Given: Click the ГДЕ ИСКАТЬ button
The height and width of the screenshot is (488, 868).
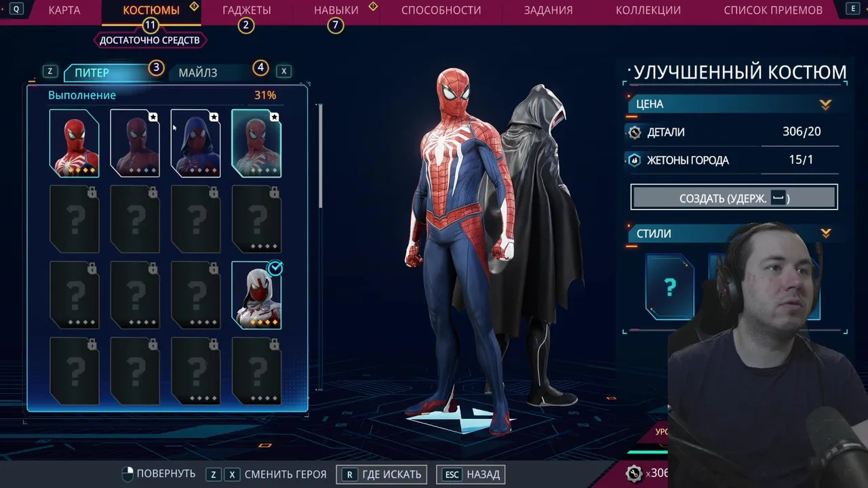Looking at the screenshot, I should 382,474.
